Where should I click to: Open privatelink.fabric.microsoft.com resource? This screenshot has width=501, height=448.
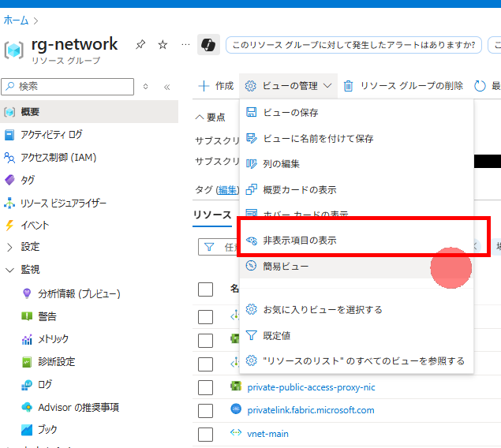pos(311,410)
